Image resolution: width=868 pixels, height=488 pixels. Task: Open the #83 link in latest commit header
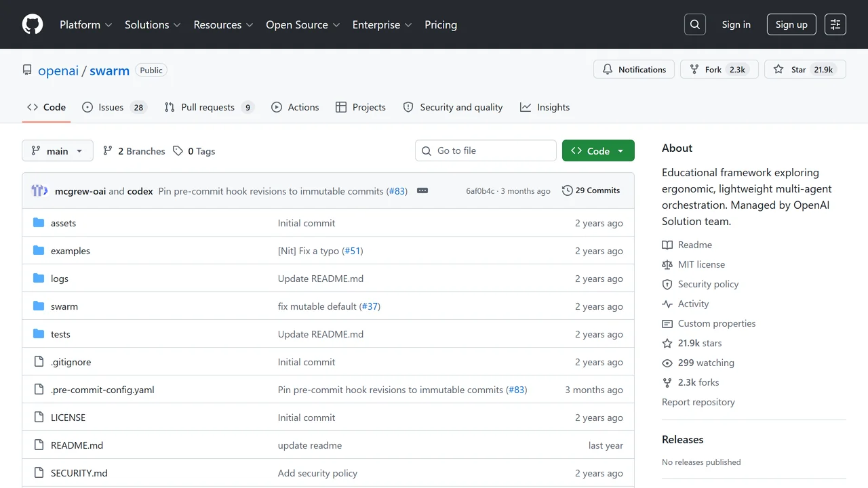coord(397,191)
